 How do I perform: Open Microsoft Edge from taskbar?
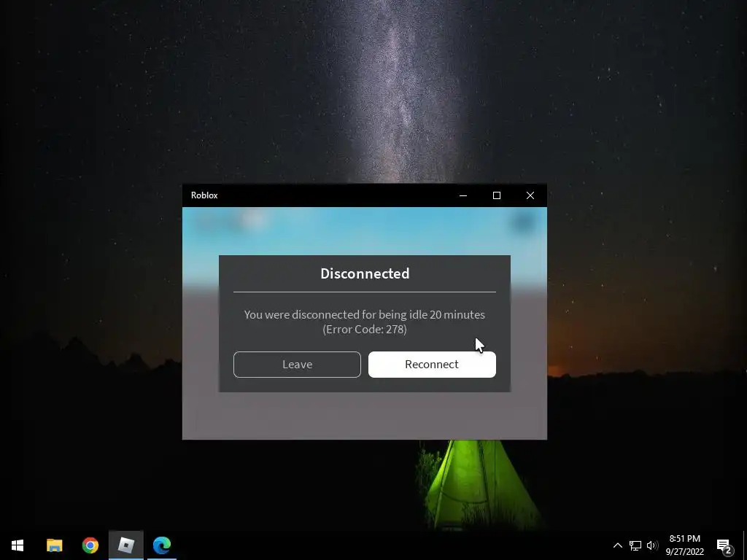pyautogui.click(x=162, y=545)
